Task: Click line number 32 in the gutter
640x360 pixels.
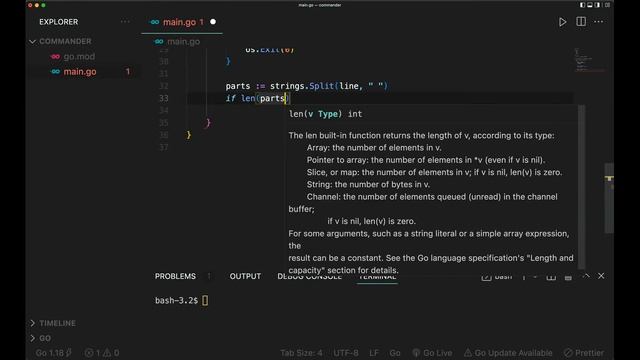Action: [164, 86]
